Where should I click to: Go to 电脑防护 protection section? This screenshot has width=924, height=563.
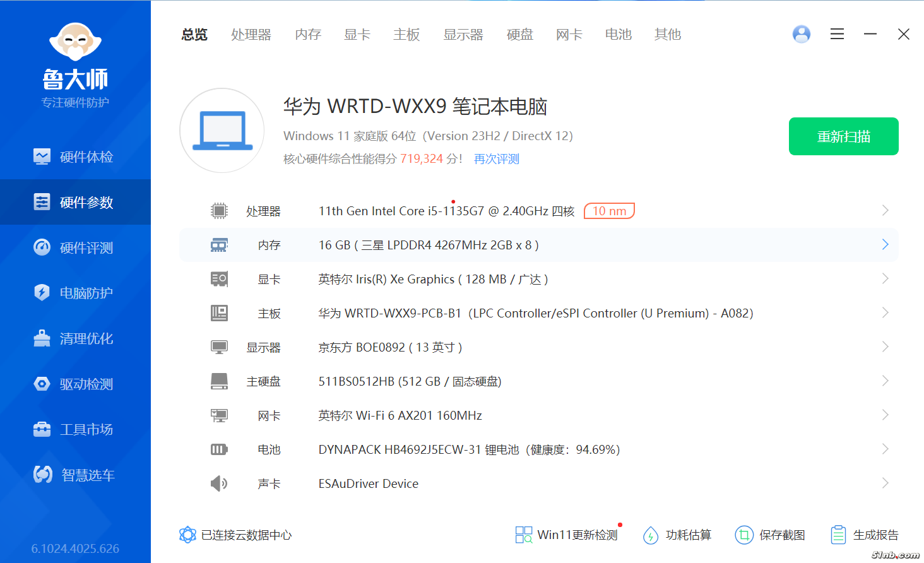[74, 293]
